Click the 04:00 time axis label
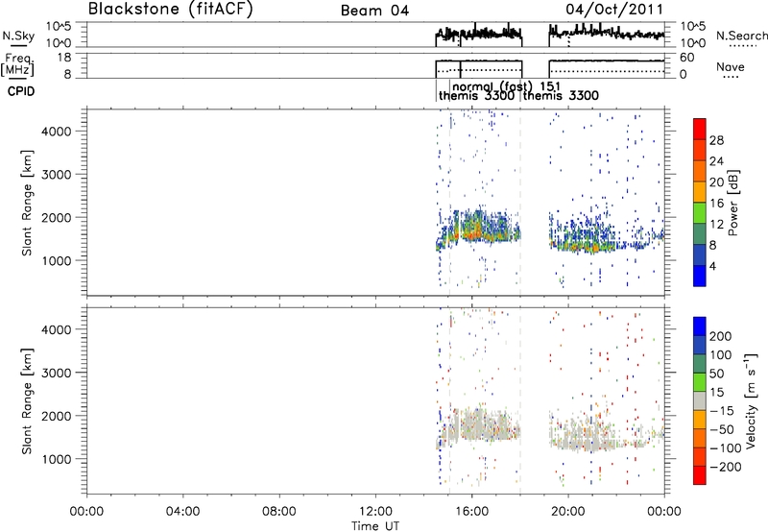Viewport: 768px width, 532px height. pos(183,512)
